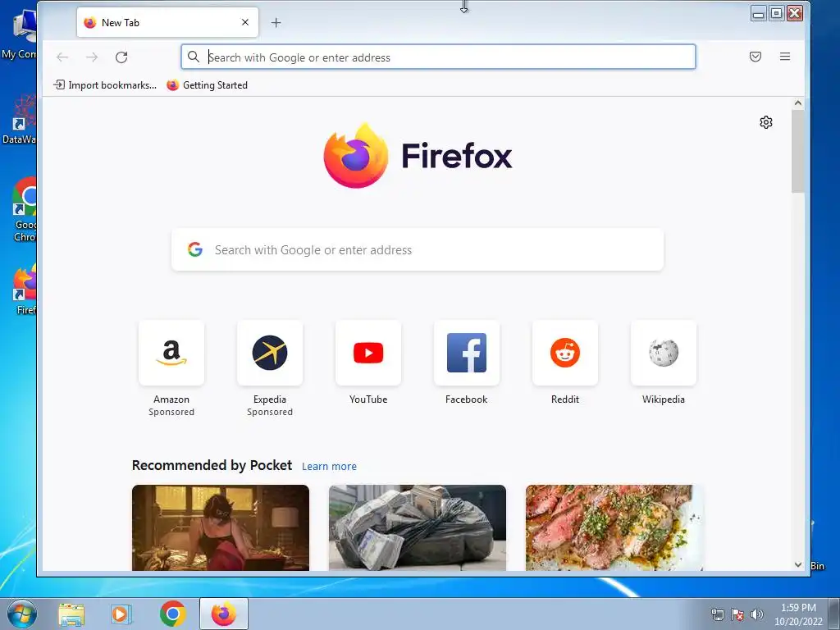The height and width of the screenshot is (630, 840).
Task: Open the Firefox application menu
Action: pos(785,57)
